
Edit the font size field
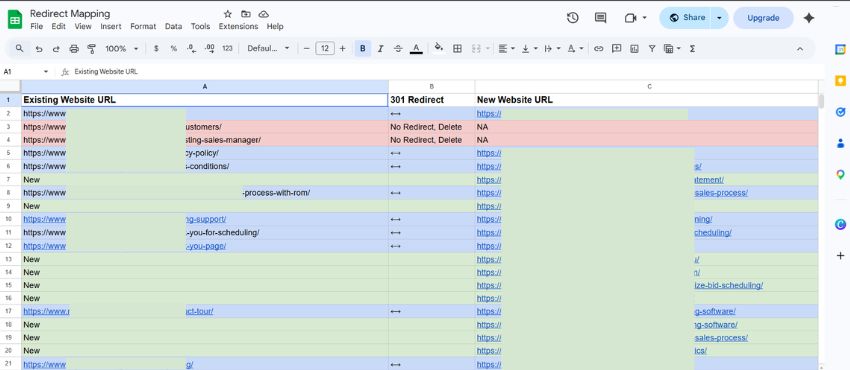click(x=325, y=49)
